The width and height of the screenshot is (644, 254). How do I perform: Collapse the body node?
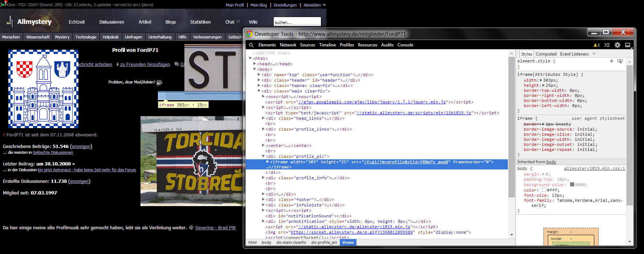[x=254, y=69]
